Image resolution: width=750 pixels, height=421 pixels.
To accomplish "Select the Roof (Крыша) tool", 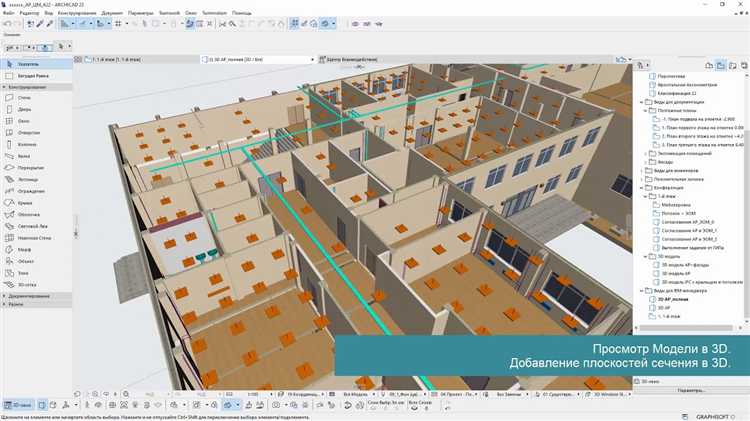I will pos(36,203).
